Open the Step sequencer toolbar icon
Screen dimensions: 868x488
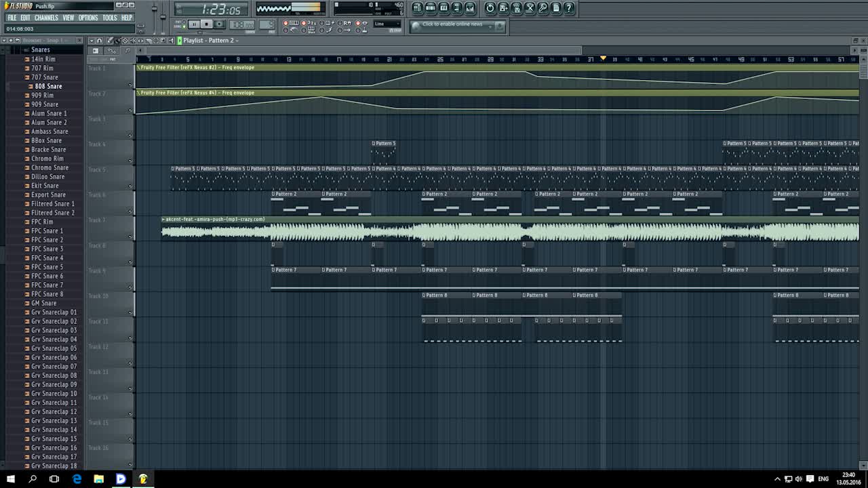coord(431,8)
